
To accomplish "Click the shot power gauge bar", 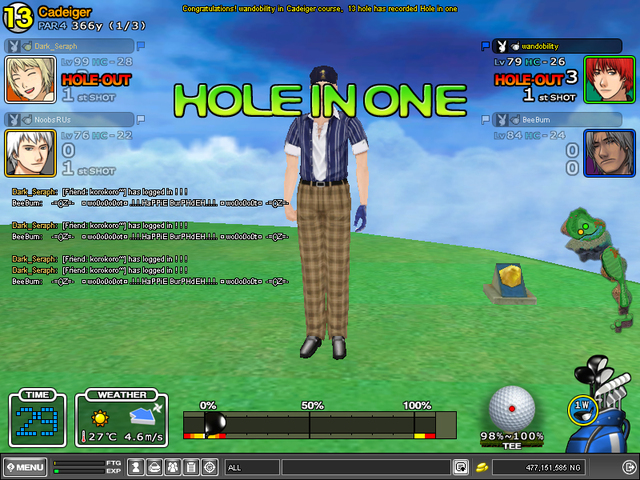I will (318, 424).
